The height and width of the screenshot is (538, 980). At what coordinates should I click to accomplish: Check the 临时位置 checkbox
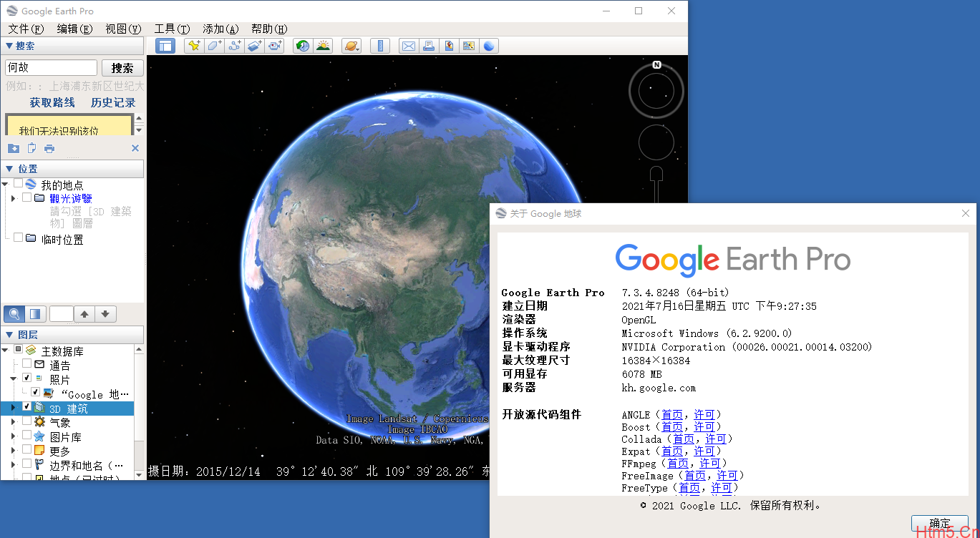[18, 238]
